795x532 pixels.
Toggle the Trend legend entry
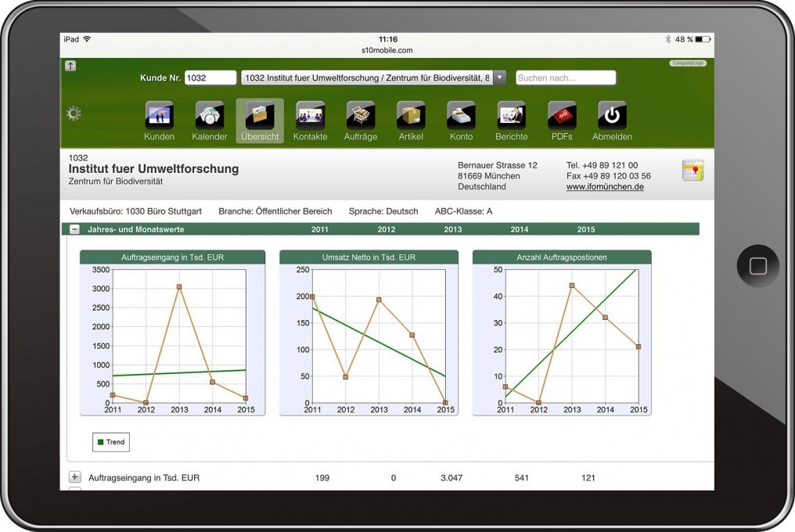click(x=110, y=442)
